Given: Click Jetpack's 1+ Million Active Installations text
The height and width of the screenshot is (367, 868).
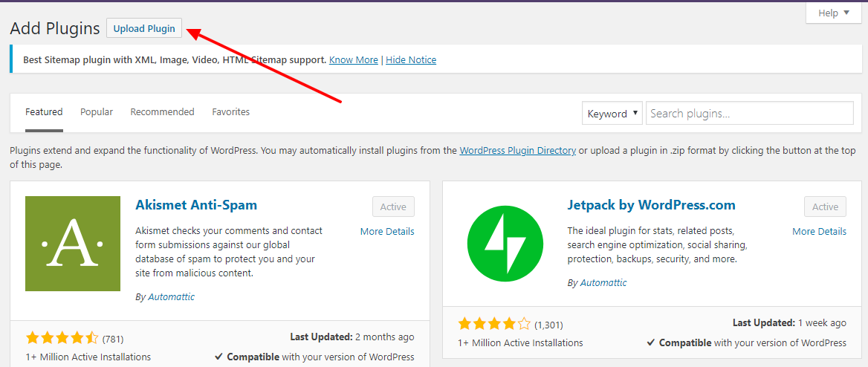Looking at the screenshot, I should point(520,342).
